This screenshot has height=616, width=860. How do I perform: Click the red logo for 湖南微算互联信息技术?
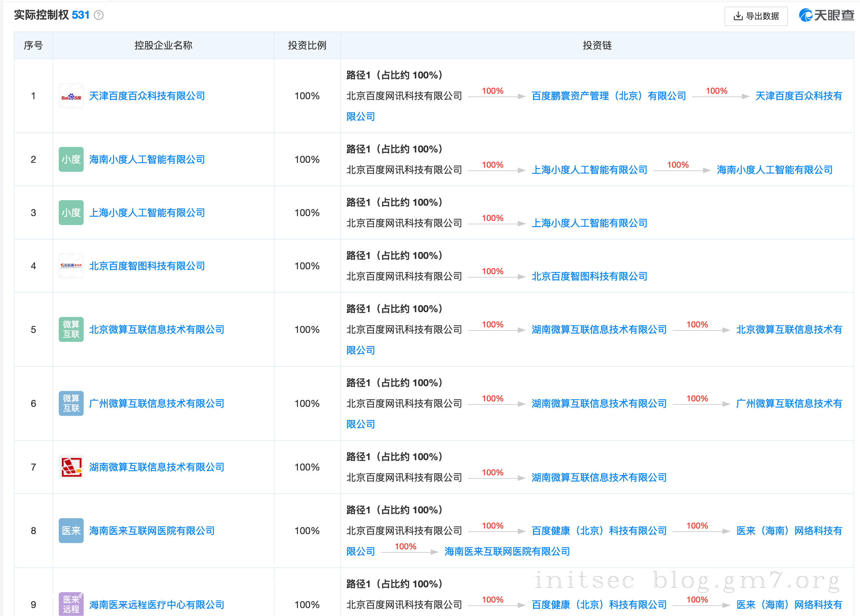click(71, 467)
